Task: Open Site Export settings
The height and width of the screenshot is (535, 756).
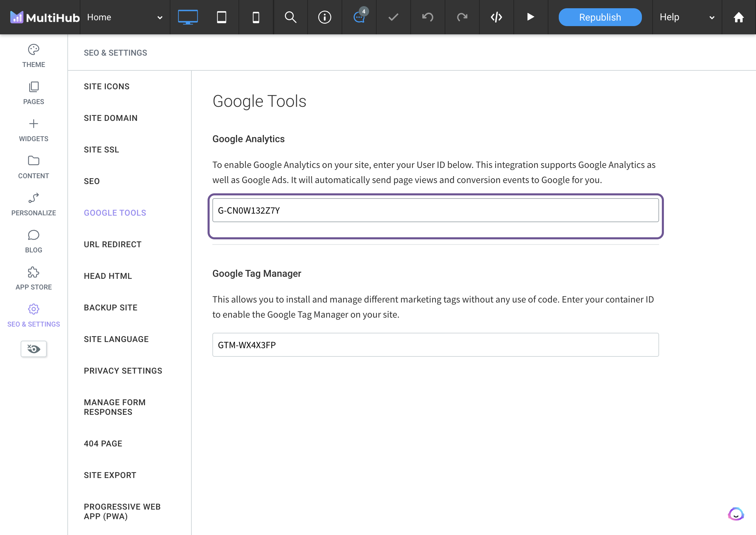Action: pyautogui.click(x=110, y=475)
